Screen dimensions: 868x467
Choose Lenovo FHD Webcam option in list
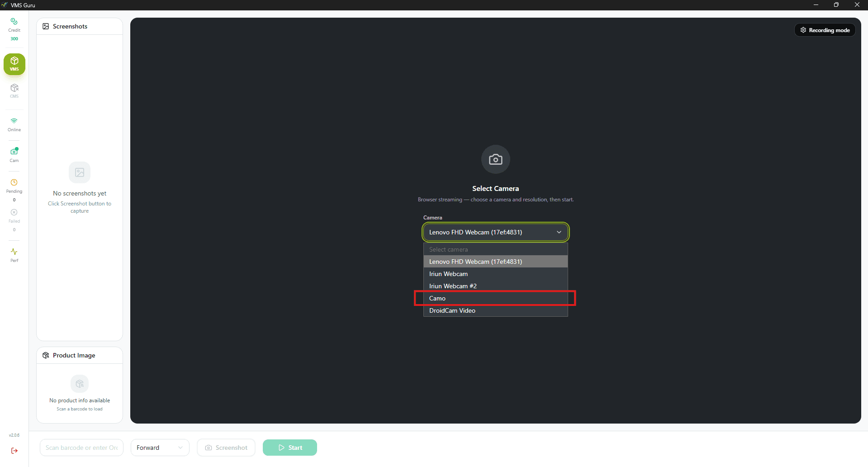(x=496, y=262)
